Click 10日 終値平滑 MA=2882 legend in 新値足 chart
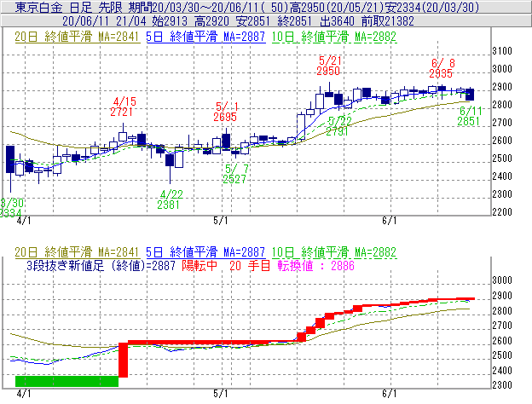 [x=334, y=252]
